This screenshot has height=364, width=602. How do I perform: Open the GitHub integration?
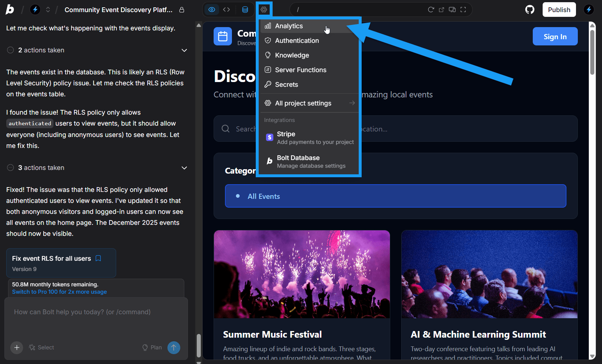tap(529, 10)
